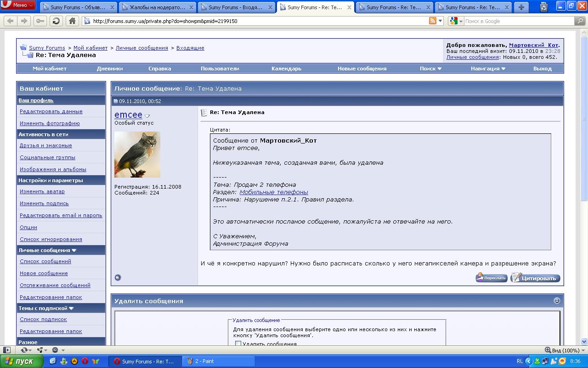The image size is (588, 368).
Task: Check the 'Удалить сообщения' checkbox
Action: pyautogui.click(x=238, y=344)
